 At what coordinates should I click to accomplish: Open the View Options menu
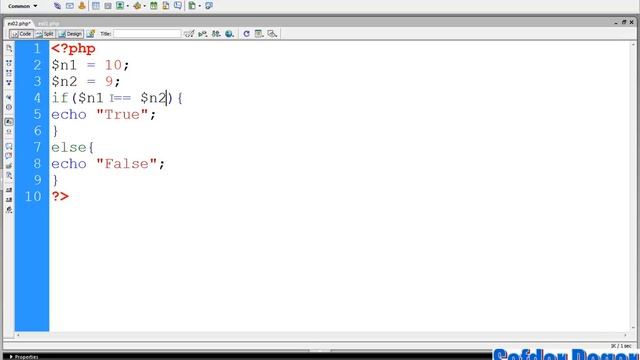259,34
